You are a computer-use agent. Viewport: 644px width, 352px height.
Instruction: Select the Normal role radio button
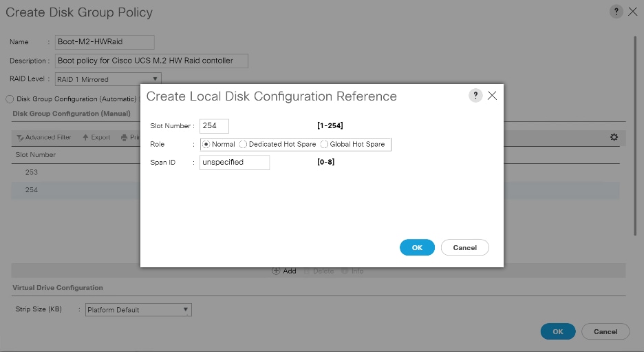point(206,145)
